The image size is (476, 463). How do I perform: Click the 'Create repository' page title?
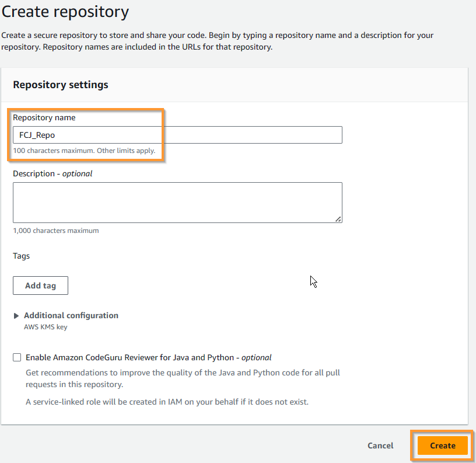65,12
